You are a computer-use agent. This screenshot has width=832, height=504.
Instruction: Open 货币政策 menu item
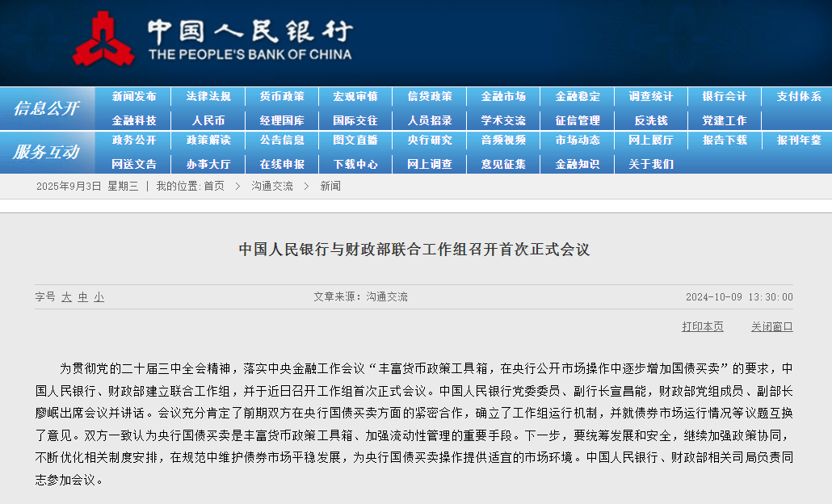(x=282, y=97)
